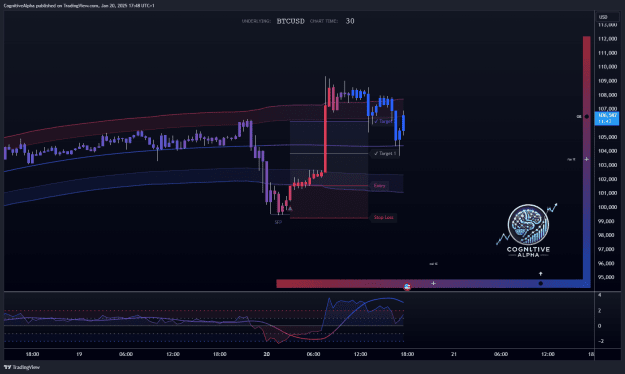Viewport: 625px width, 374px height.
Task: Click the 100,000 price axis label
Action: (x=607, y=207)
